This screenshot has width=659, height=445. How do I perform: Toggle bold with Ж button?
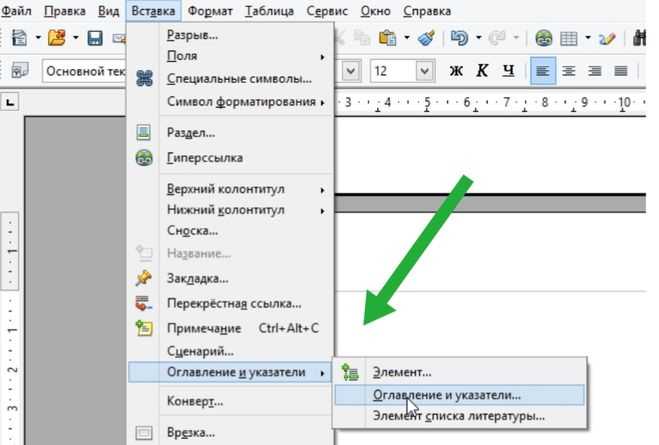[x=456, y=71]
